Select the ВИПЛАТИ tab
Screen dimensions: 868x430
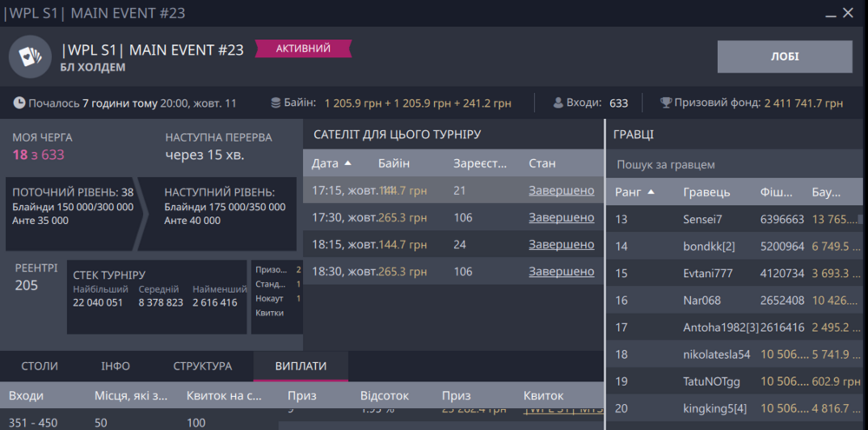(300, 366)
